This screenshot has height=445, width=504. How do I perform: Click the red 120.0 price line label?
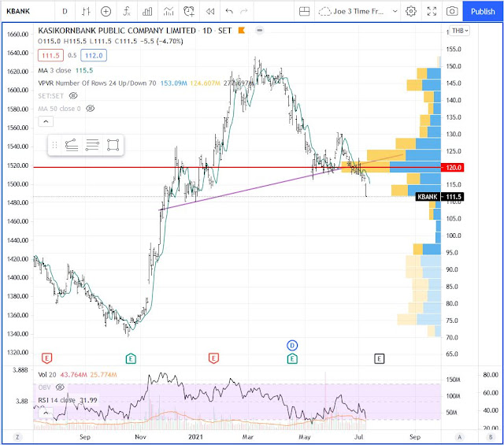pos(453,168)
